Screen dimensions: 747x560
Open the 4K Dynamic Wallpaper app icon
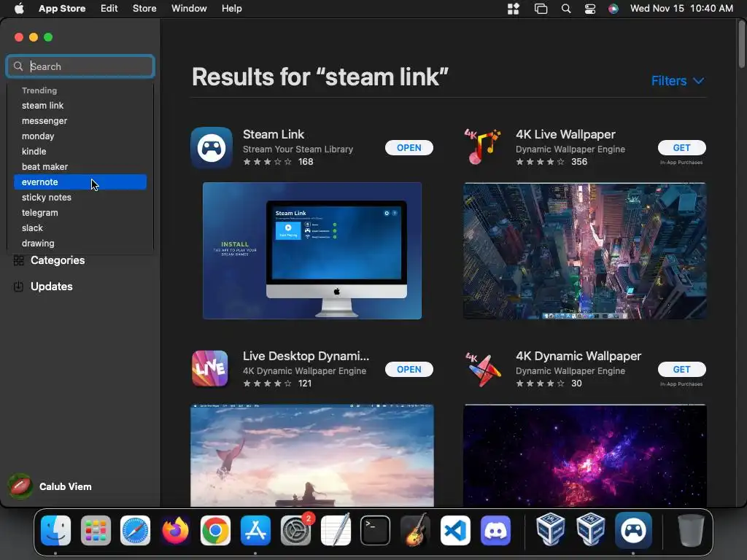click(483, 369)
